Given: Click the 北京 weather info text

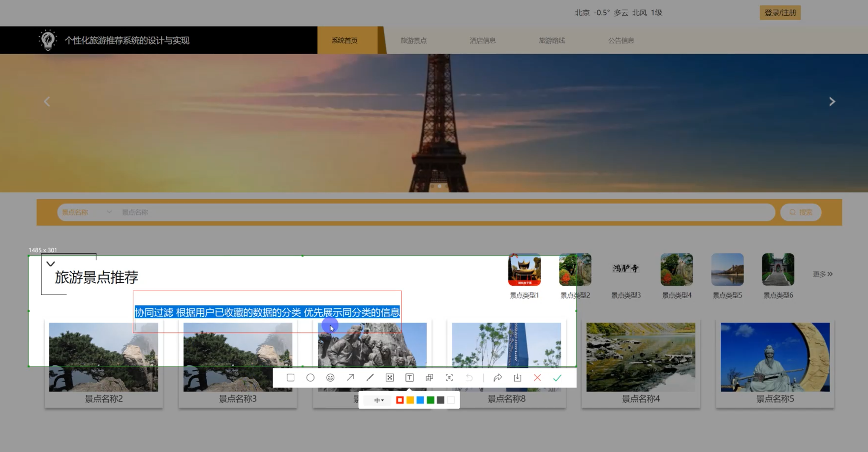Looking at the screenshot, I should tap(619, 13).
